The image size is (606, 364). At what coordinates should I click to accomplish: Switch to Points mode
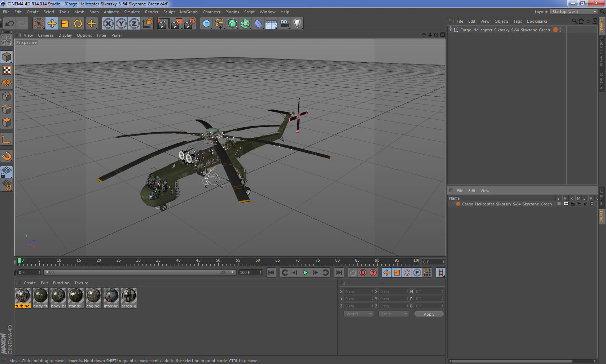pyautogui.click(x=7, y=97)
